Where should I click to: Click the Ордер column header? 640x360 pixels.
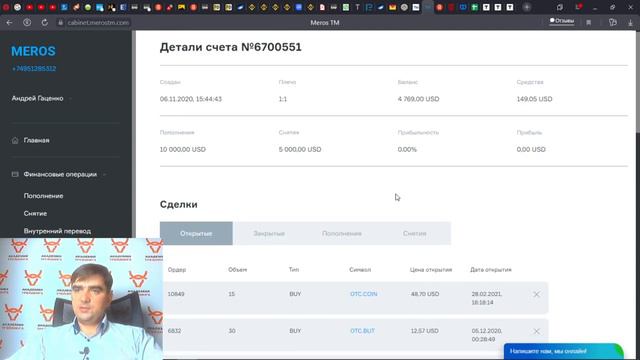click(177, 270)
